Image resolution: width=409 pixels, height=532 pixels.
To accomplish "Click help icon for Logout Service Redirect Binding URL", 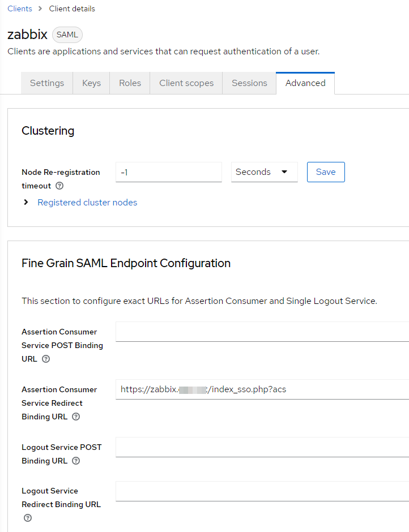I will [27, 518].
